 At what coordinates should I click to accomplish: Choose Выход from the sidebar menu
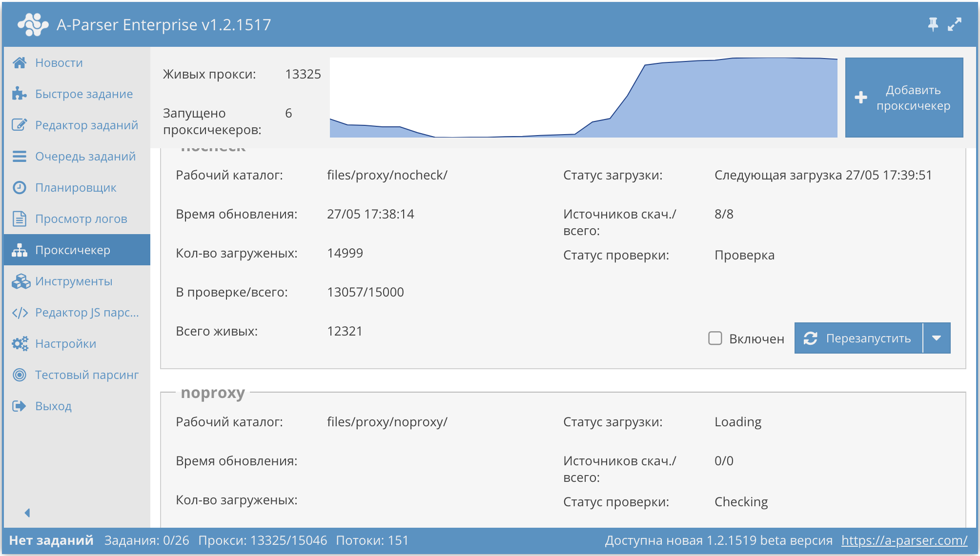coord(54,406)
